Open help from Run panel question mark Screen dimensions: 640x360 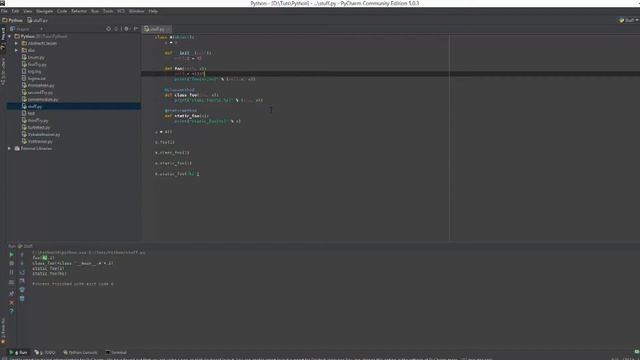(11, 311)
